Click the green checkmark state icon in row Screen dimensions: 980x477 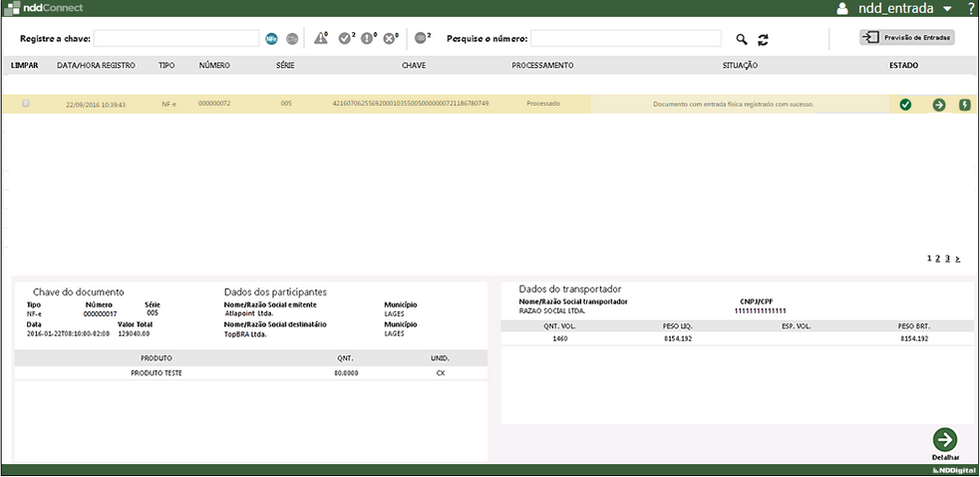pyautogui.click(x=905, y=105)
